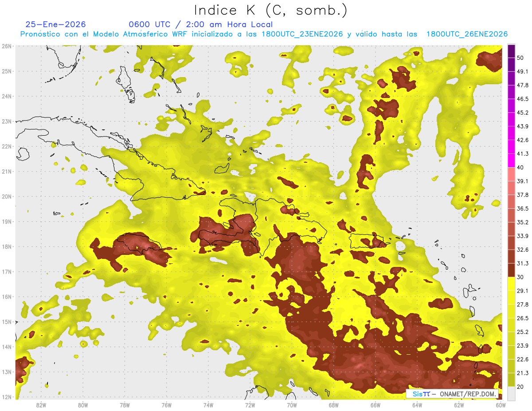Click the "60W" longitude label
532x411 pixels.
click(x=501, y=405)
